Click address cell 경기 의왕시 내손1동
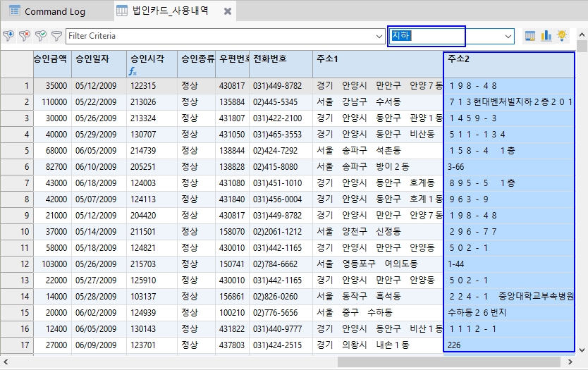This screenshot has height=370, width=588. [378, 345]
